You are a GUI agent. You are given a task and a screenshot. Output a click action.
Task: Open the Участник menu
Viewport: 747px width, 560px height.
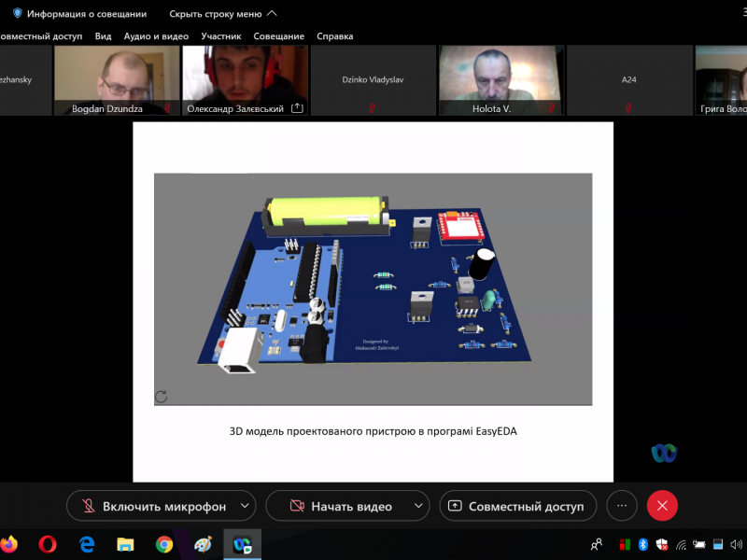pyautogui.click(x=221, y=36)
